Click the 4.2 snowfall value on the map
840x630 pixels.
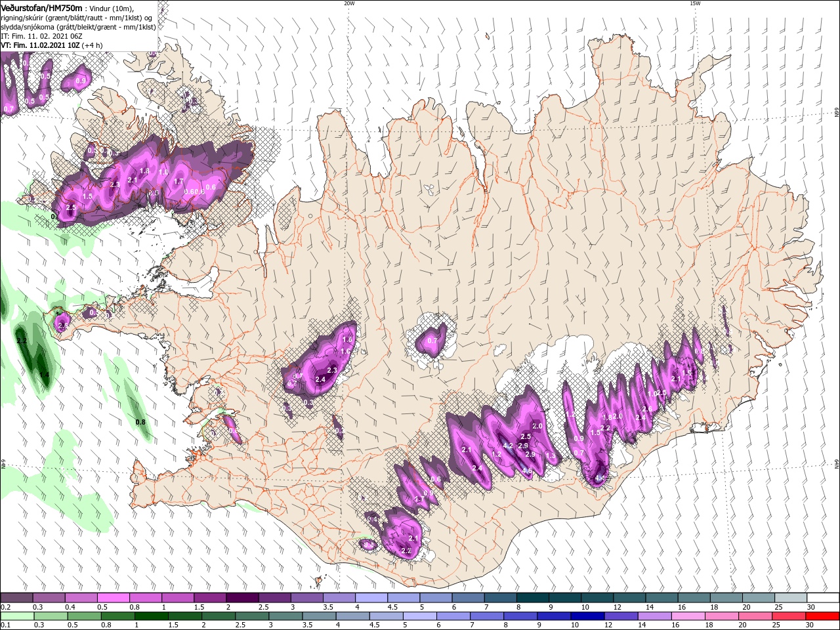(507, 446)
